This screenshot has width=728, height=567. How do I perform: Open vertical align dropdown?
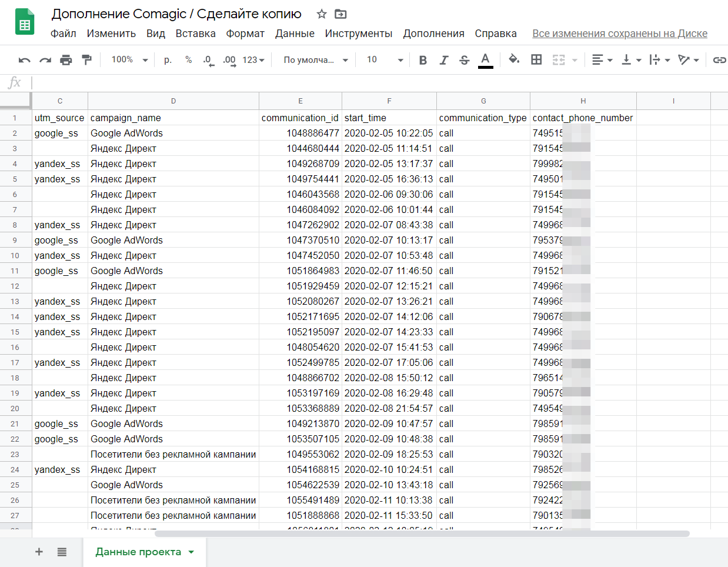coord(631,60)
